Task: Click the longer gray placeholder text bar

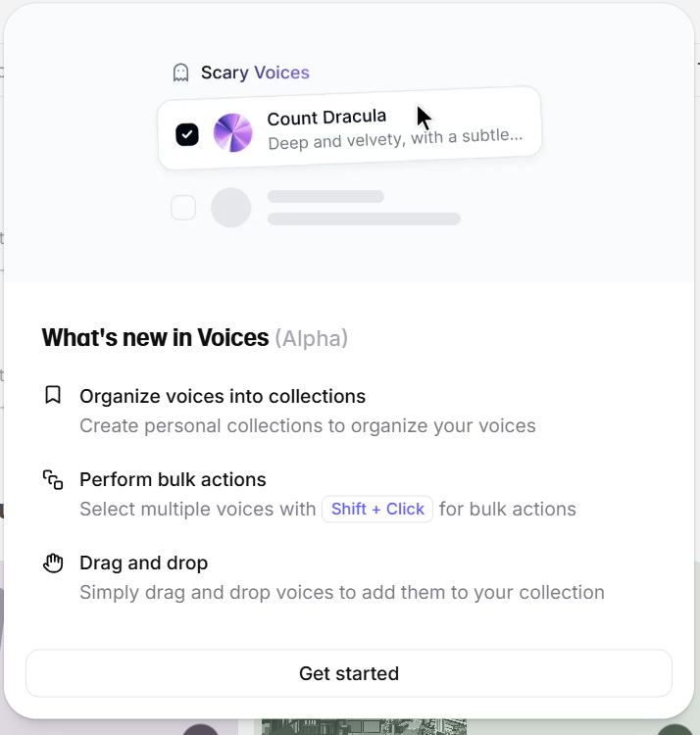Action: point(365,219)
